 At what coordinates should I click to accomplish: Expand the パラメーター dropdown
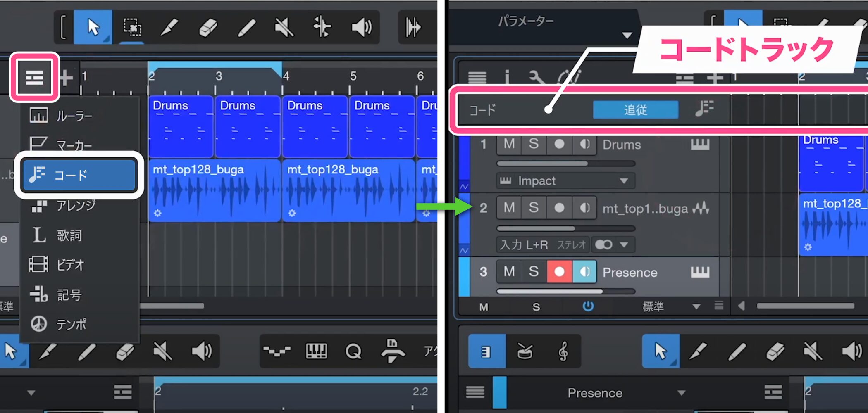627,36
